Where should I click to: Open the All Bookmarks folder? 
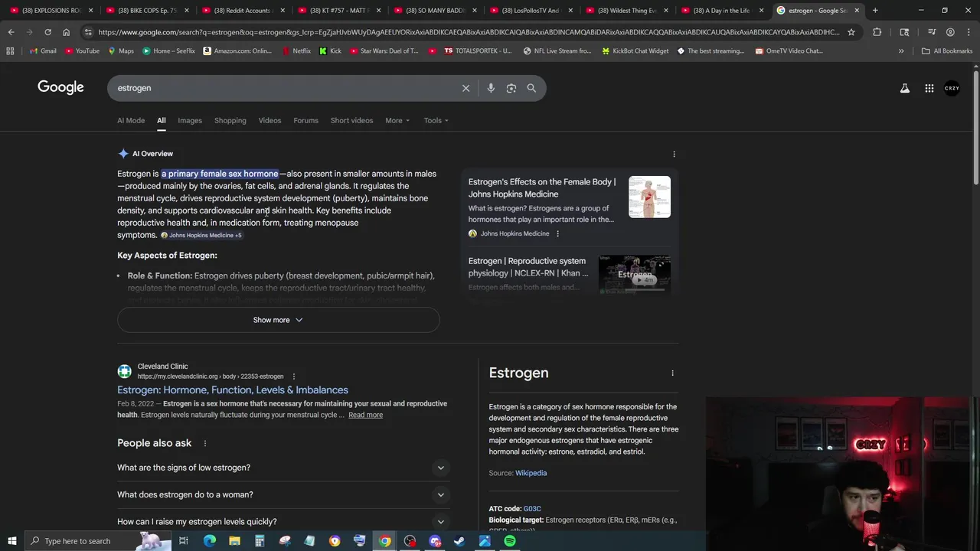click(947, 51)
